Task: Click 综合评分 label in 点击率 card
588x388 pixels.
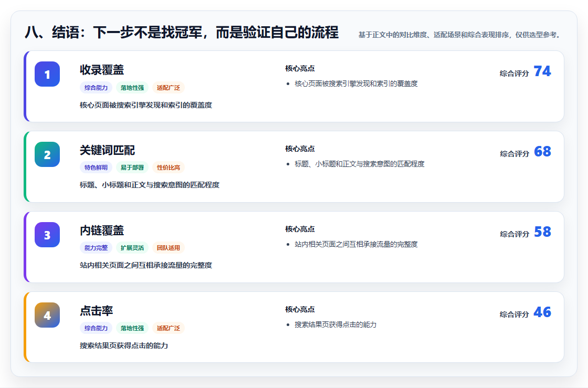Action: [x=514, y=314]
